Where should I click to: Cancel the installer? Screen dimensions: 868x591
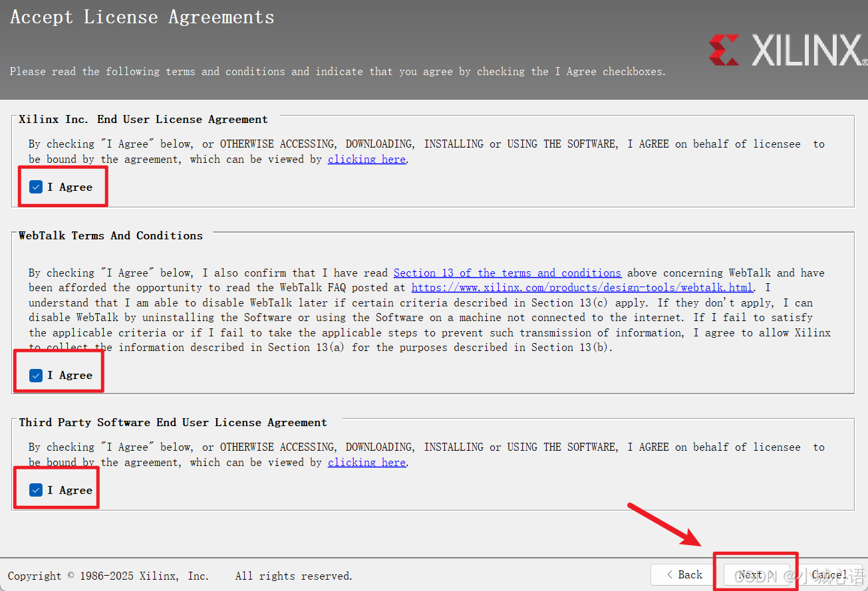coord(829,574)
